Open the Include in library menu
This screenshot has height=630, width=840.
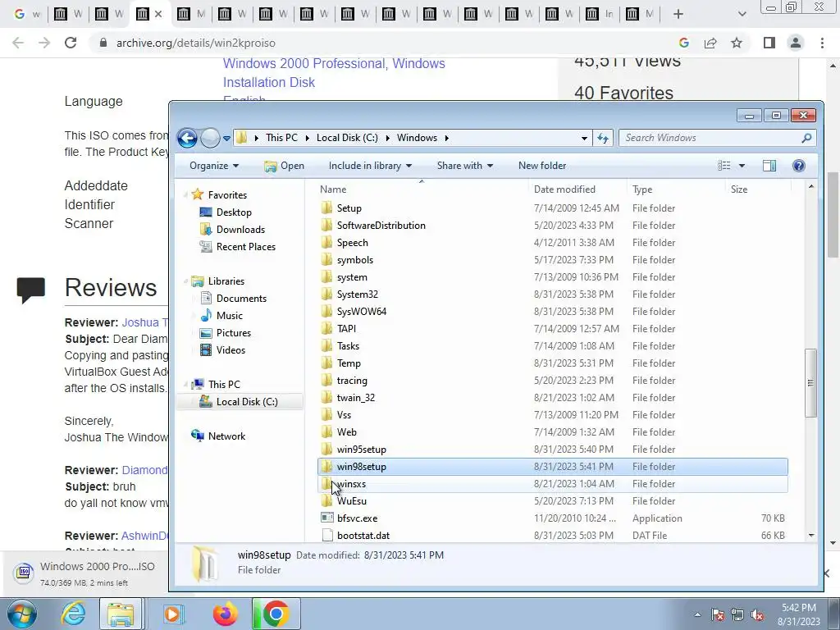pos(370,166)
